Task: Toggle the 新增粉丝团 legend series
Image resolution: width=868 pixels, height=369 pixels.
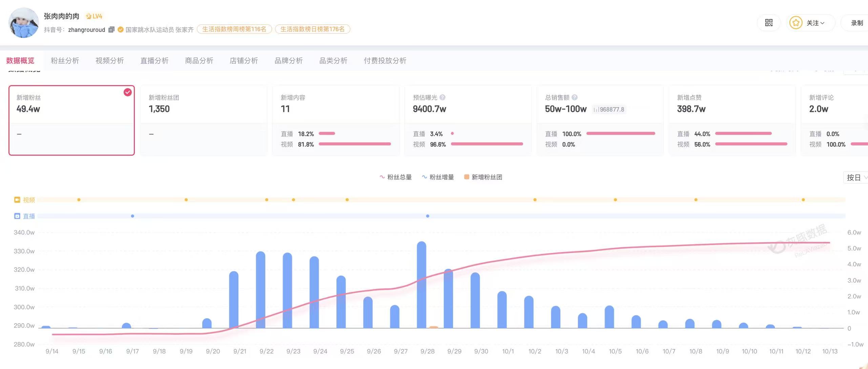Action: point(483,177)
